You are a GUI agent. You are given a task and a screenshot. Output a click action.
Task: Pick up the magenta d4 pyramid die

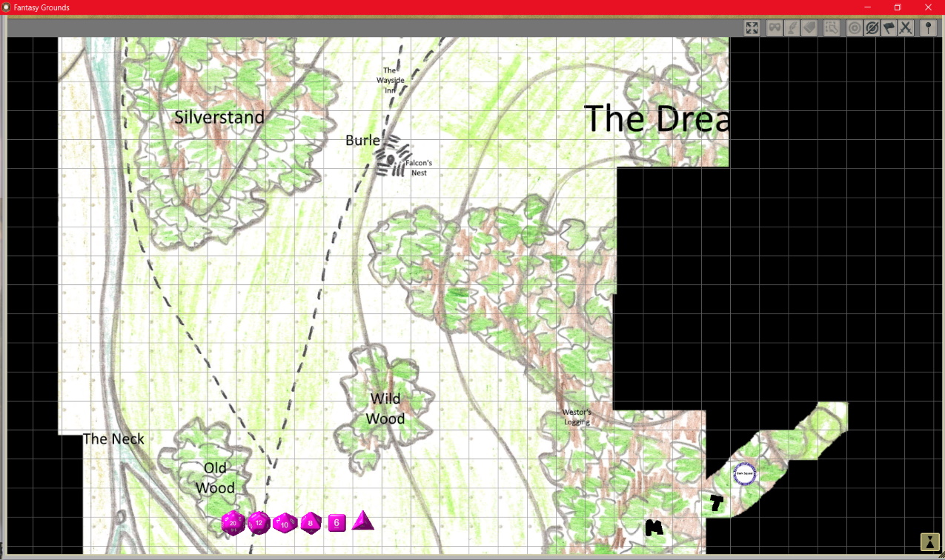(x=362, y=521)
